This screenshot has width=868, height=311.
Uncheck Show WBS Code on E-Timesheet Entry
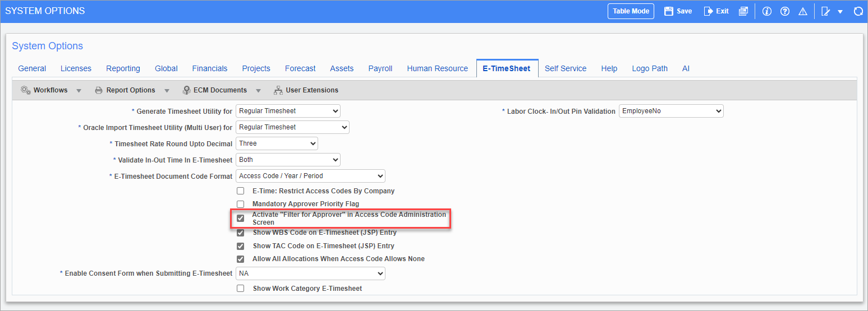tap(240, 232)
